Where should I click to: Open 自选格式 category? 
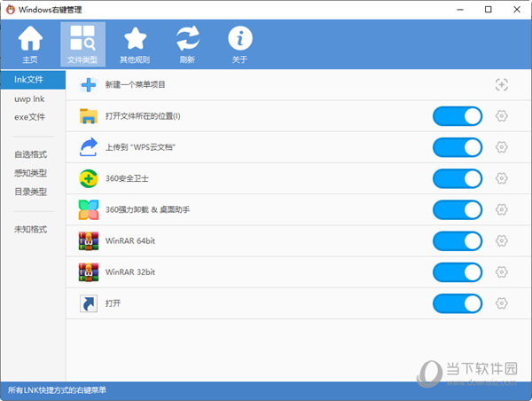[30, 154]
